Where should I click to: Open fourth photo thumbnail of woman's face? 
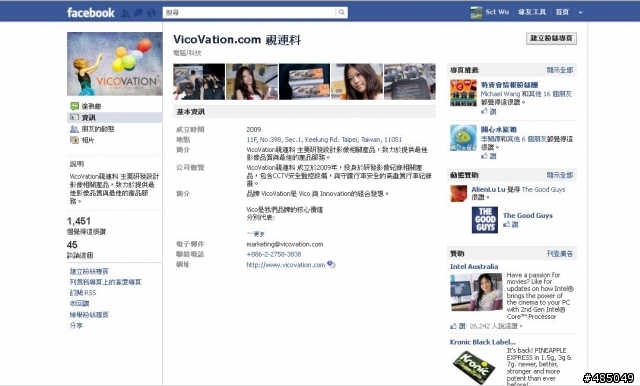click(x=357, y=82)
